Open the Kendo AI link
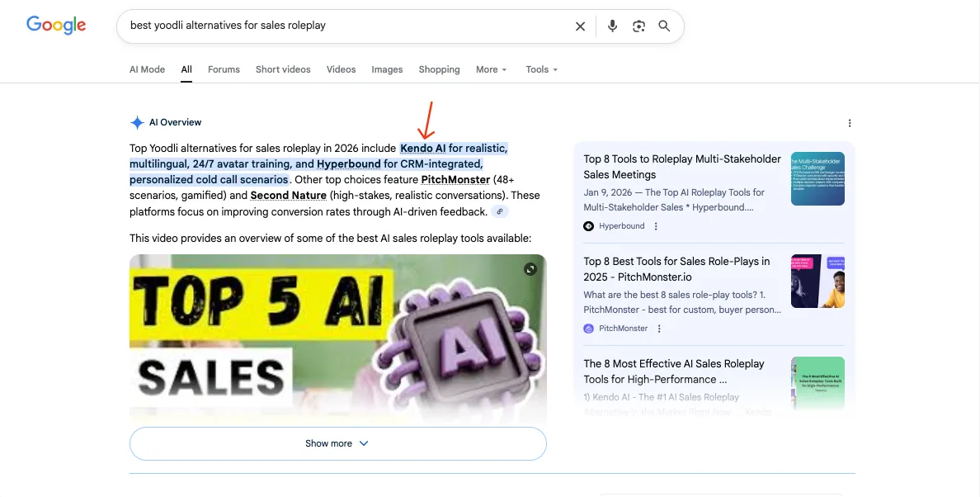 point(422,148)
